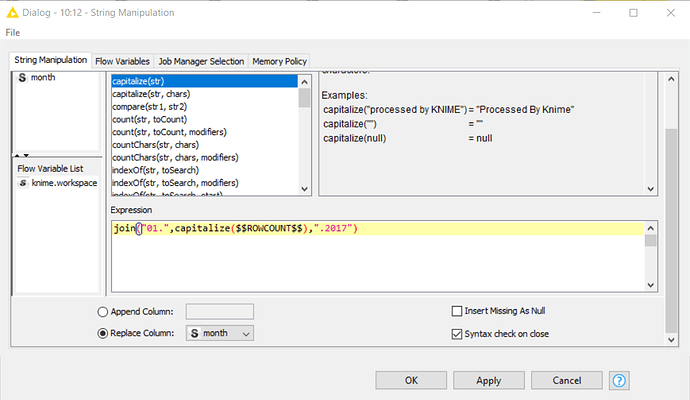This screenshot has width=690, height=400.
Task: Minimize the dialog window
Action: [x=596, y=13]
